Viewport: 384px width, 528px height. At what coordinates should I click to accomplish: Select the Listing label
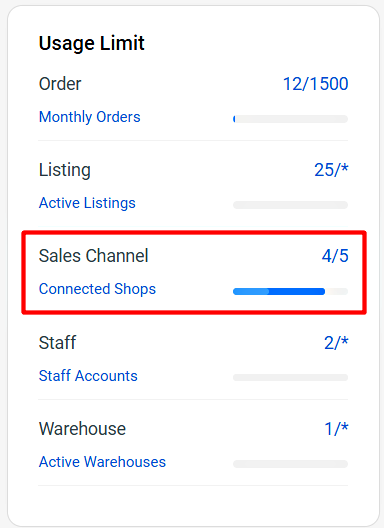(x=65, y=170)
